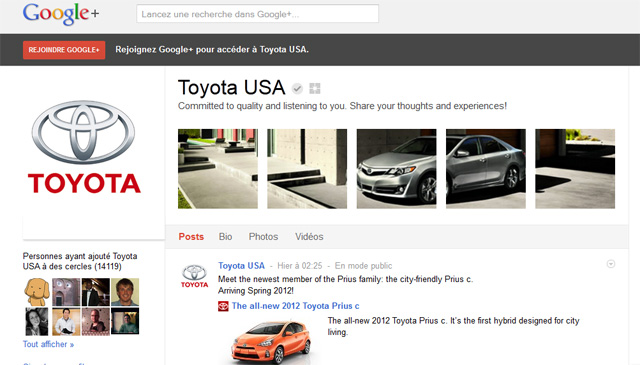Click the 'Hier à 02:25' timestamp
Screen dimensions: 640x365
click(x=300, y=266)
